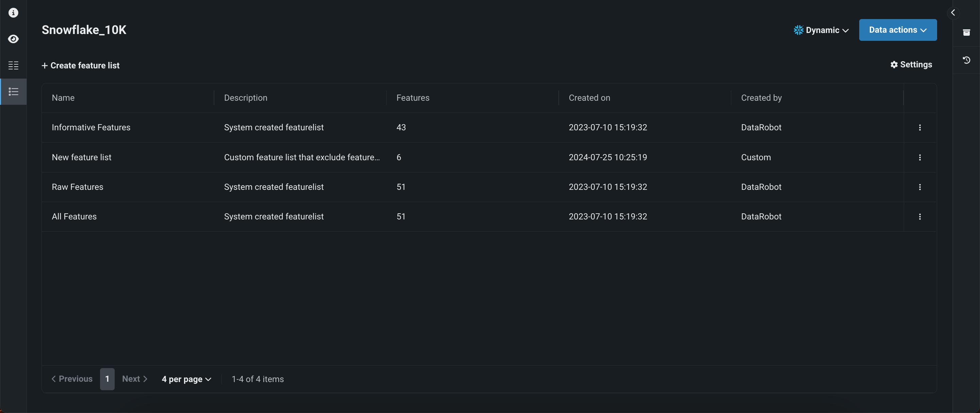Screen dimensions: 980x413
Task: Sort by the Features column header
Action: click(413, 98)
